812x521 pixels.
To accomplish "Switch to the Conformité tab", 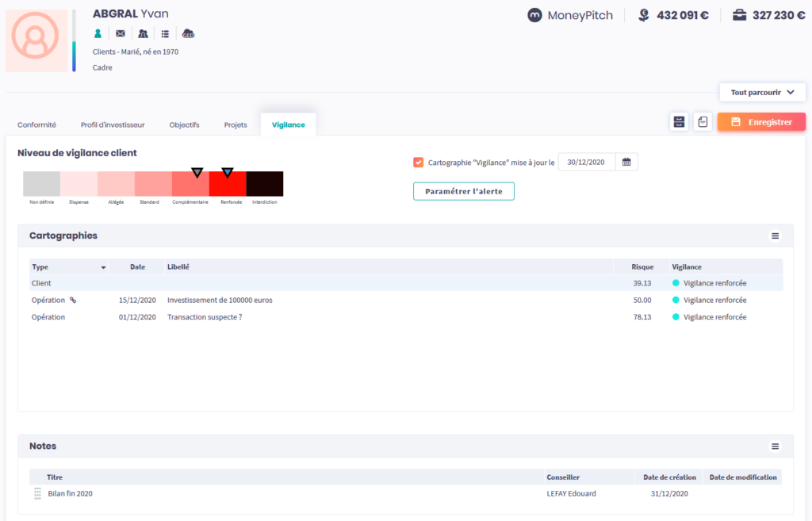I will coord(37,125).
